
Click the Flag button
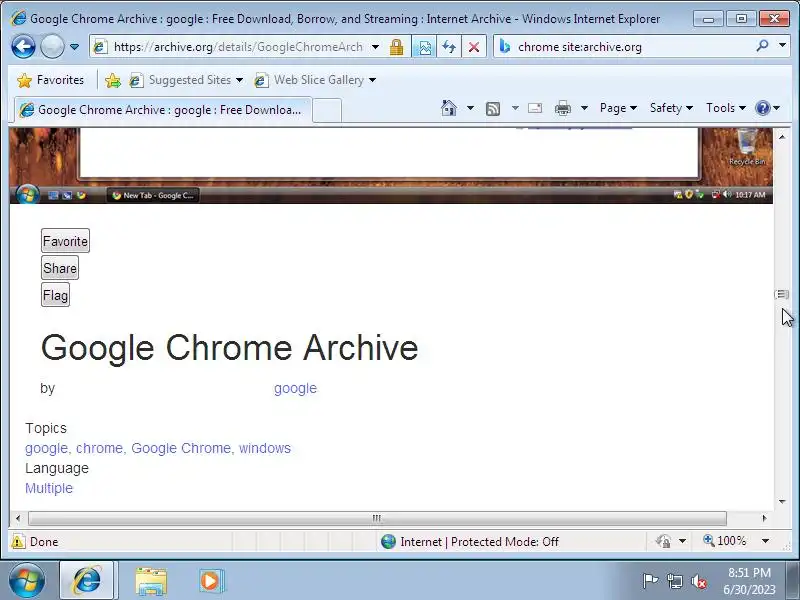[55, 295]
